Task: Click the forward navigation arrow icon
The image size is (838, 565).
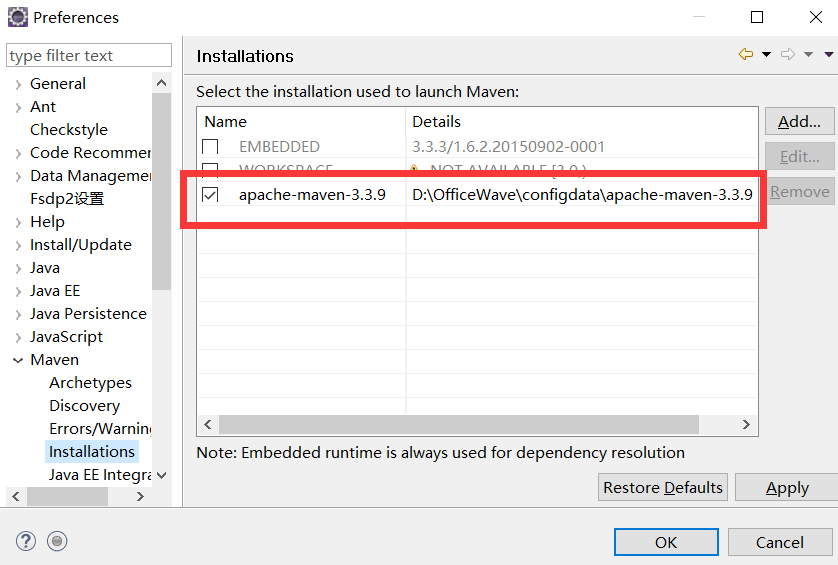Action: pyautogui.click(x=788, y=54)
